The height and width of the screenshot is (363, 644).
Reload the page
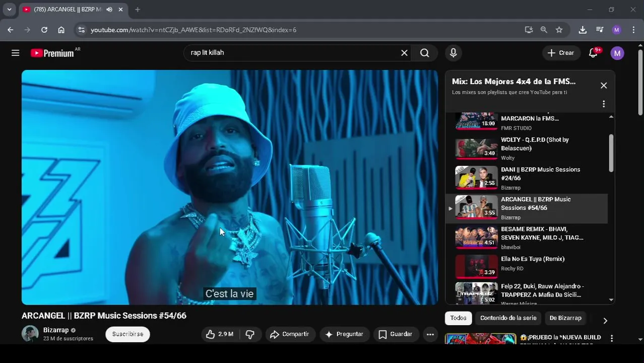[44, 30]
